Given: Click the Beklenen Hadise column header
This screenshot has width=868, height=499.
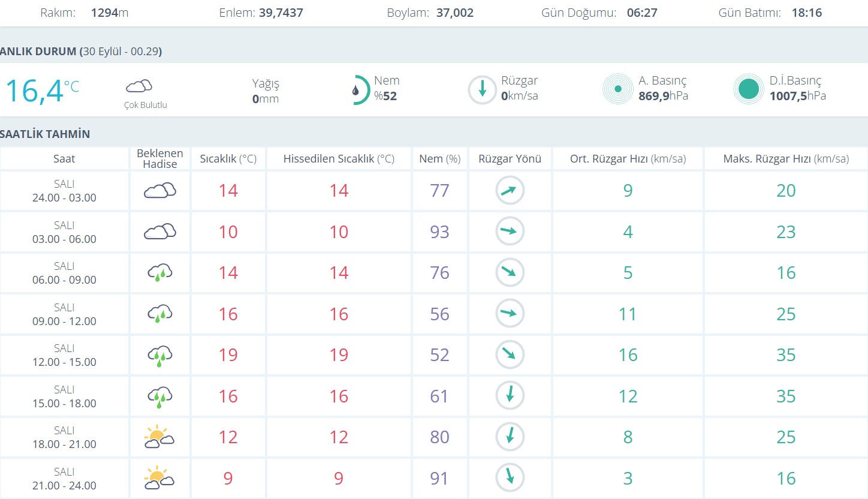Looking at the screenshot, I should coord(159,159).
